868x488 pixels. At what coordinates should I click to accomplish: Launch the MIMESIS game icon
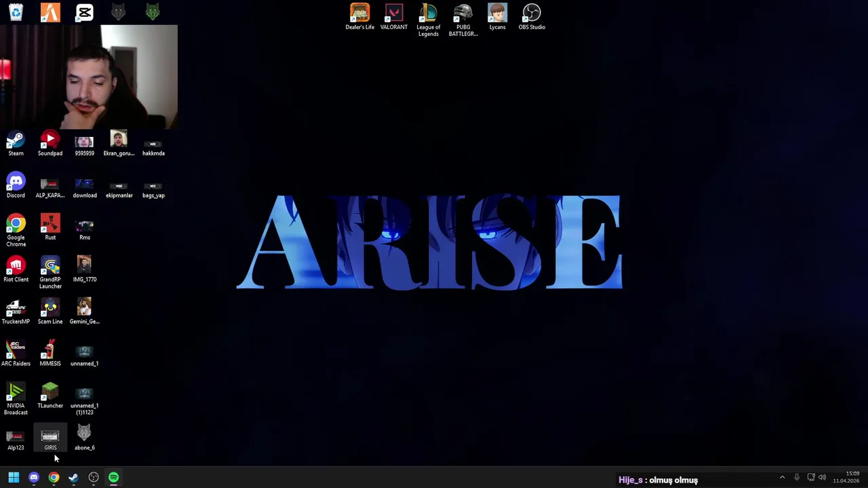pyautogui.click(x=50, y=354)
